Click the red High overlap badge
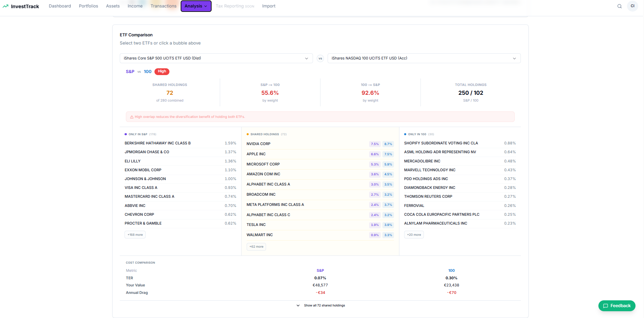Screen dimensions: 644x318 [x=162, y=71]
